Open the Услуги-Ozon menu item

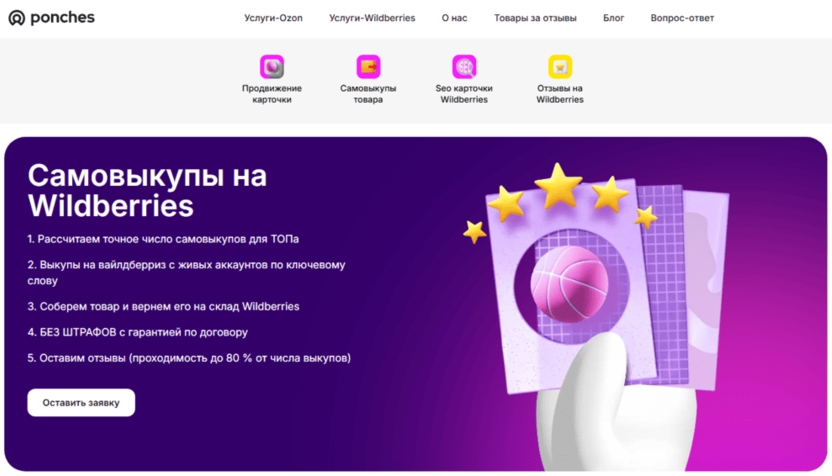[273, 18]
